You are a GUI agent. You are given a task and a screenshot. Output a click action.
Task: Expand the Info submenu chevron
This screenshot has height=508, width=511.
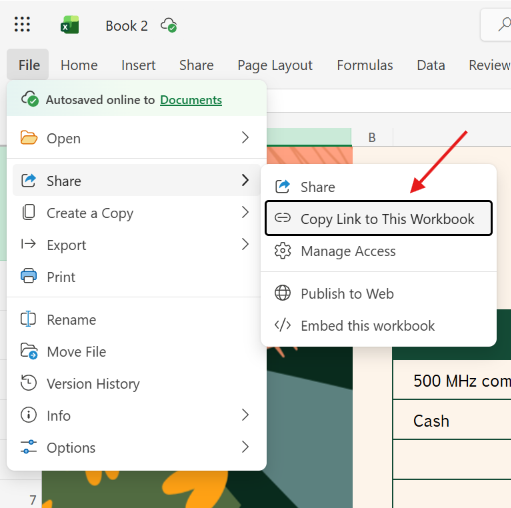(x=245, y=415)
